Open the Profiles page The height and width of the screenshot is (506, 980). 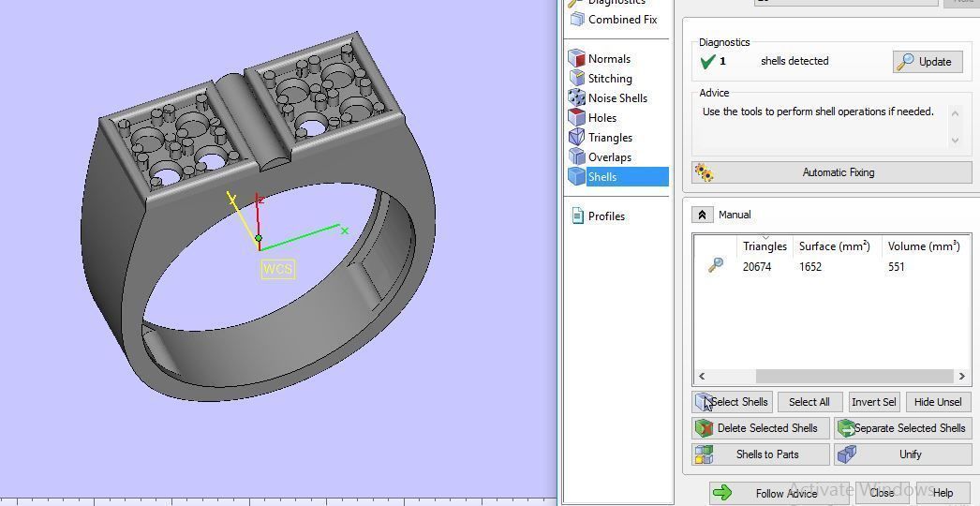(x=606, y=216)
